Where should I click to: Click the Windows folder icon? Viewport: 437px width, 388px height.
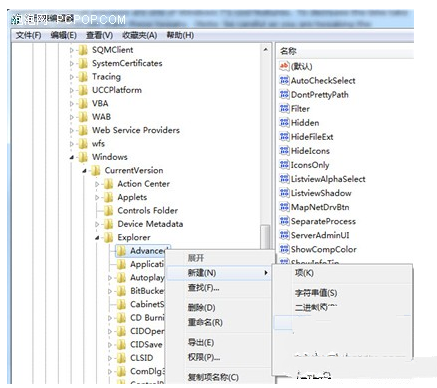coord(83,157)
